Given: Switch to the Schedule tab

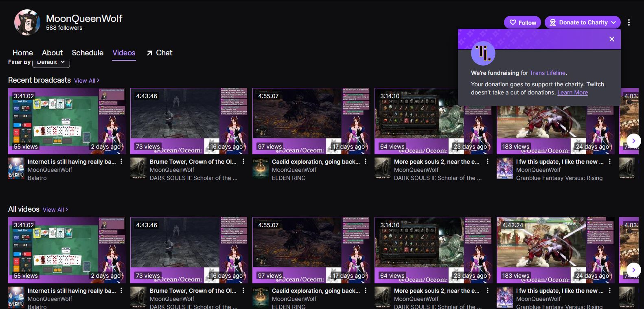Looking at the screenshot, I should pyautogui.click(x=88, y=53).
